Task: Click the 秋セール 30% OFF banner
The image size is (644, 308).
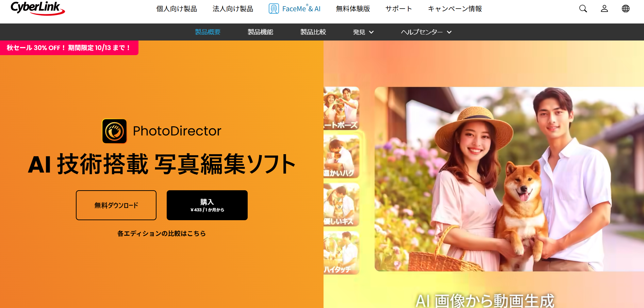Action: [69, 48]
